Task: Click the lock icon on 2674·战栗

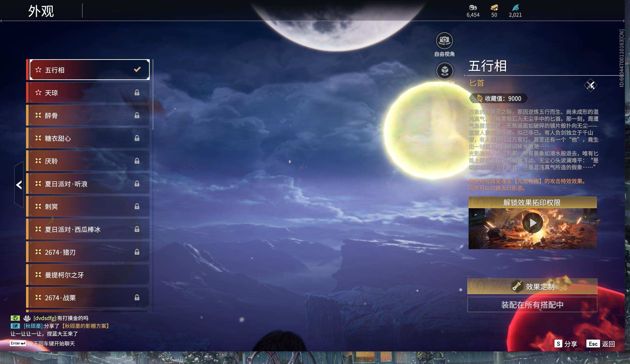Action: tap(137, 298)
